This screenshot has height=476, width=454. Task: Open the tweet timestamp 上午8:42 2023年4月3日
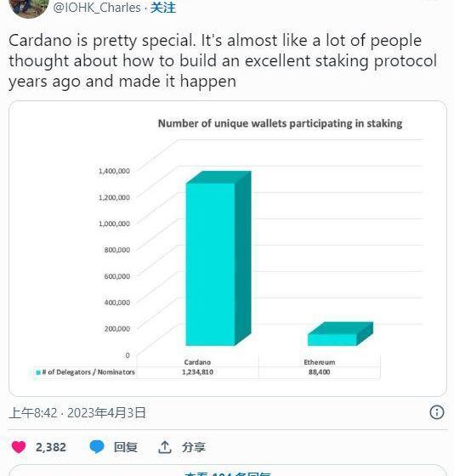point(77,413)
